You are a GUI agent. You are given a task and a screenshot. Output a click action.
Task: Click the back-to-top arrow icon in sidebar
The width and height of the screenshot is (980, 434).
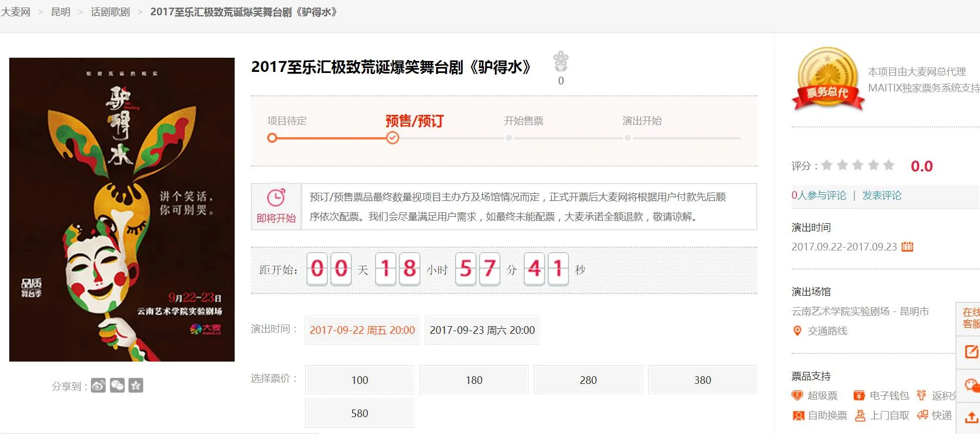point(971,418)
